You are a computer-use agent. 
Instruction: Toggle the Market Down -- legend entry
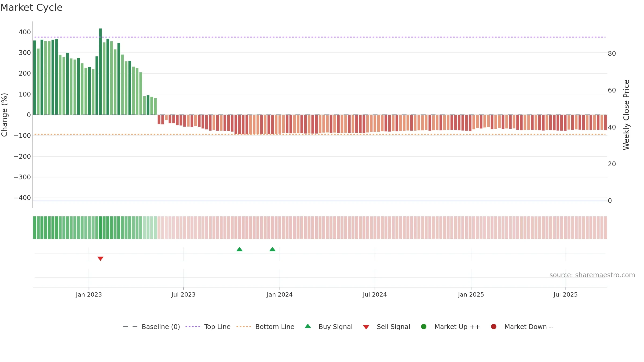522,327
